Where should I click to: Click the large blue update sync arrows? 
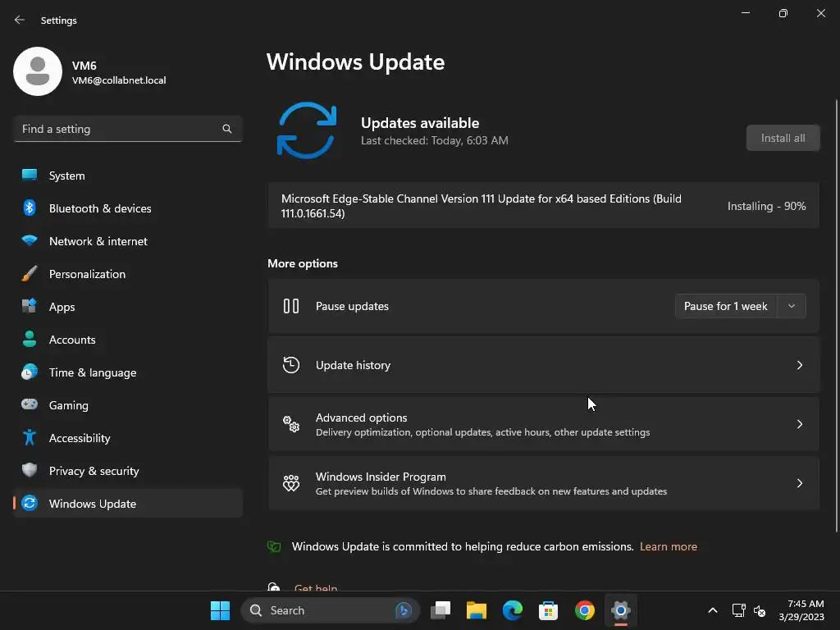307,130
